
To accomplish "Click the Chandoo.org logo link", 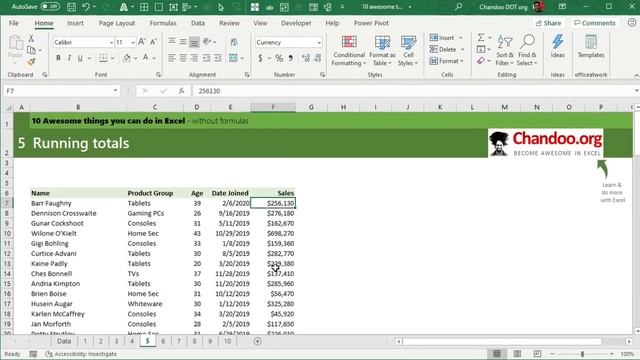I will [x=546, y=143].
